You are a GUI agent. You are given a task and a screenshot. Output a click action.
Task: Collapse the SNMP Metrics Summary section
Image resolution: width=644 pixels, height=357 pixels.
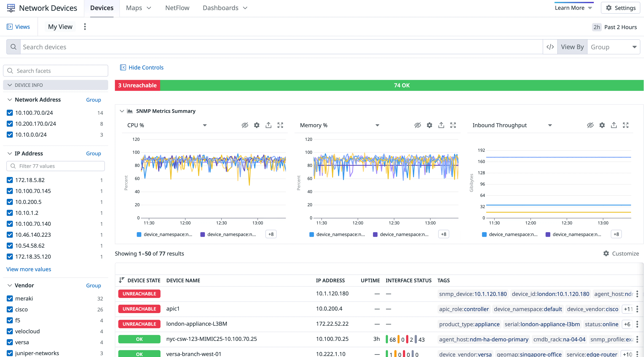click(x=122, y=111)
